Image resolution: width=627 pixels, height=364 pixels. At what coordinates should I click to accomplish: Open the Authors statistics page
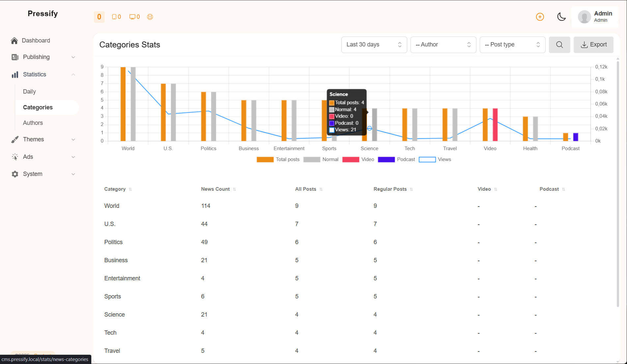(x=33, y=123)
